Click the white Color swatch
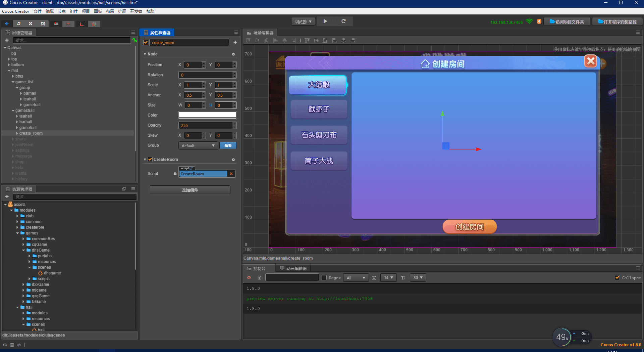Image resolution: width=644 pixels, height=352 pixels. (207, 115)
